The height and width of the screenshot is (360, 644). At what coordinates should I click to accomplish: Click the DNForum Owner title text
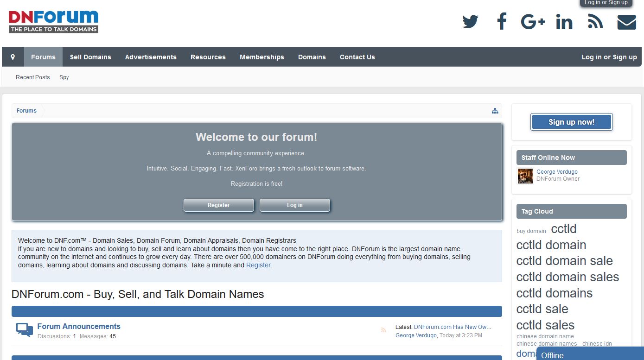558,179
